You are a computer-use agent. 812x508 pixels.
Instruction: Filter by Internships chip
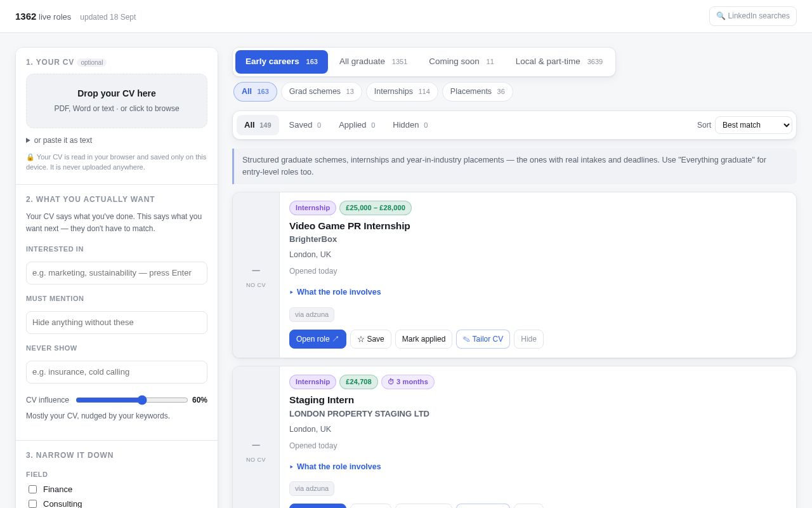pyautogui.click(x=402, y=91)
